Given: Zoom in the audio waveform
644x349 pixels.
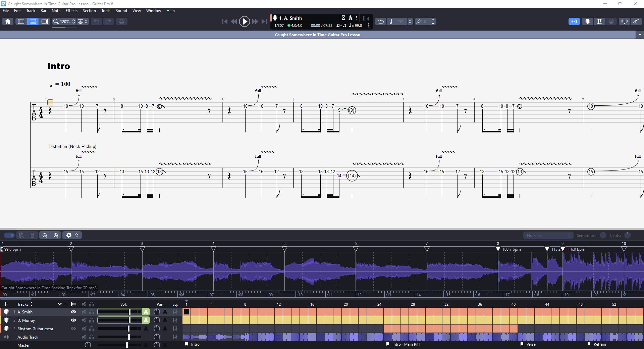Looking at the screenshot, I should [x=56, y=235].
